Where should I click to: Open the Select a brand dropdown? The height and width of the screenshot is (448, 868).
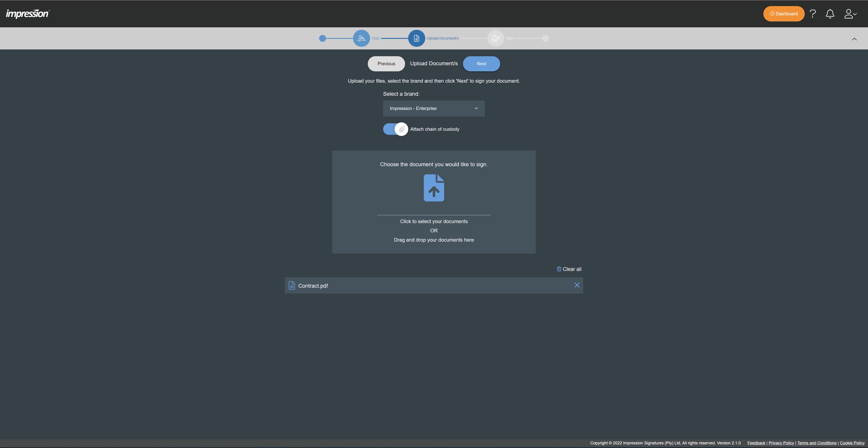[x=434, y=108]
